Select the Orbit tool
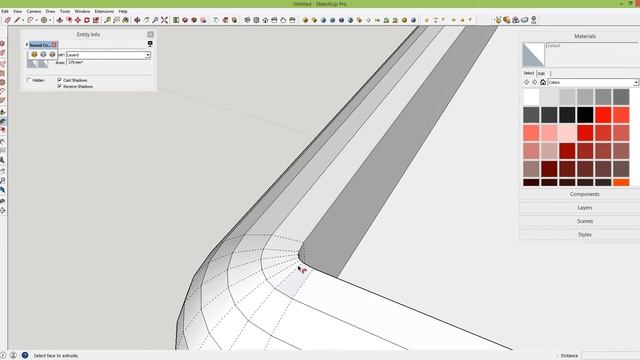This screenshot has width=640, height=360. click(x=137, y=20)
